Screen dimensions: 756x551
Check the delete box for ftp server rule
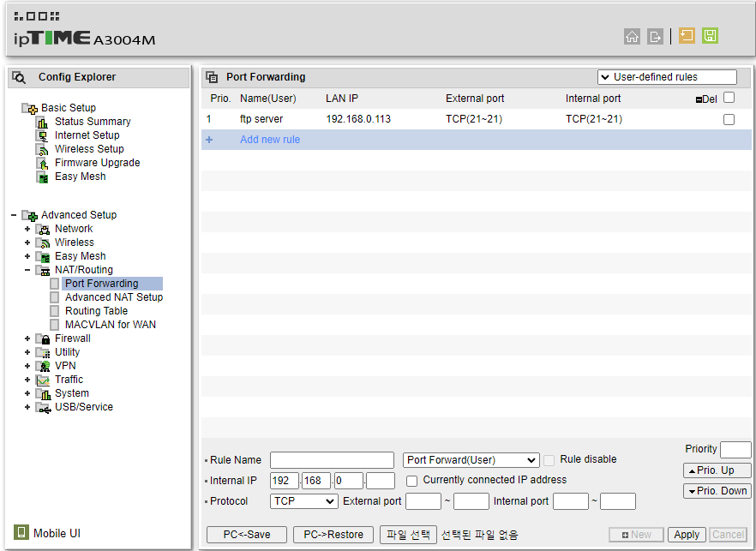(x=729, y=120)
